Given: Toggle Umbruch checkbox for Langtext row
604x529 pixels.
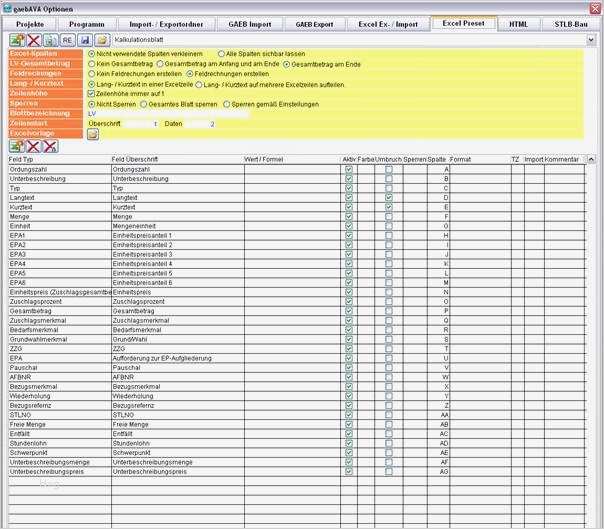Looking at the screenshot, I should coord(389,197).
